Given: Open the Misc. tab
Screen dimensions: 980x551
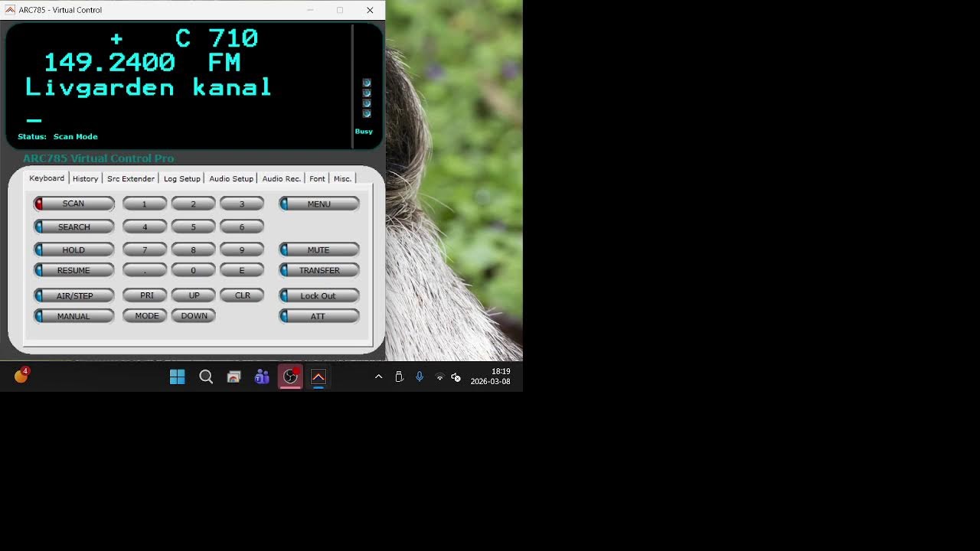Looking at the screenshot, I should coord(342,178).
